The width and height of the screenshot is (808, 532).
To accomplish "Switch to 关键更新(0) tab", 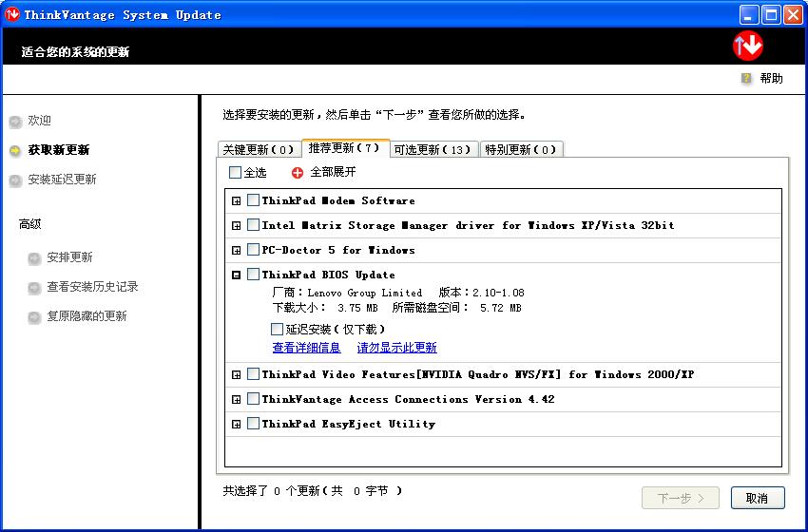I will point(260,149).
